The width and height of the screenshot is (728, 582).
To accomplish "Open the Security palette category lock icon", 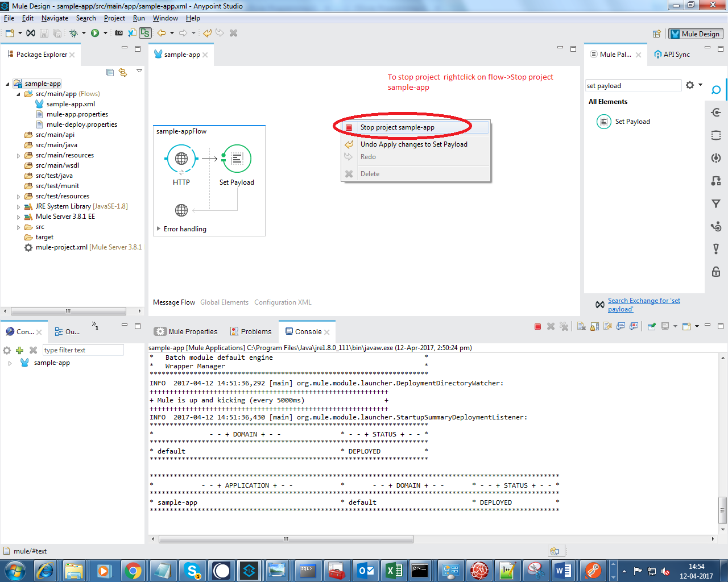I will (715, 272).
